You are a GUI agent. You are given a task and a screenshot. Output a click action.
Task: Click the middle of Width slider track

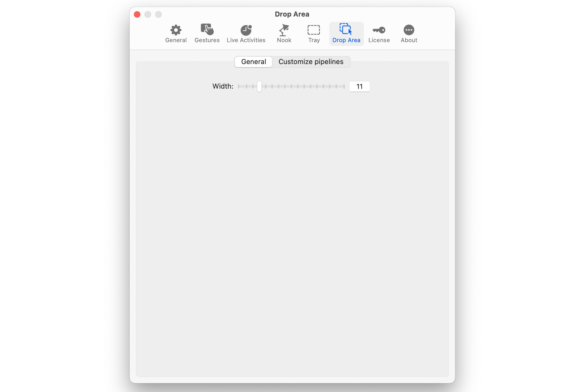tap(291, 86)
